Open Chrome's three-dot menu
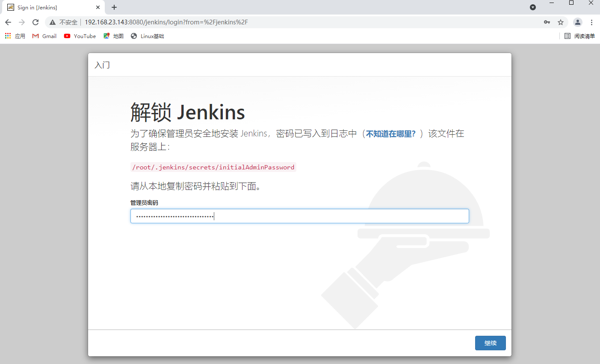The height and width of the screenshot is (364, 600). [592, 22]
